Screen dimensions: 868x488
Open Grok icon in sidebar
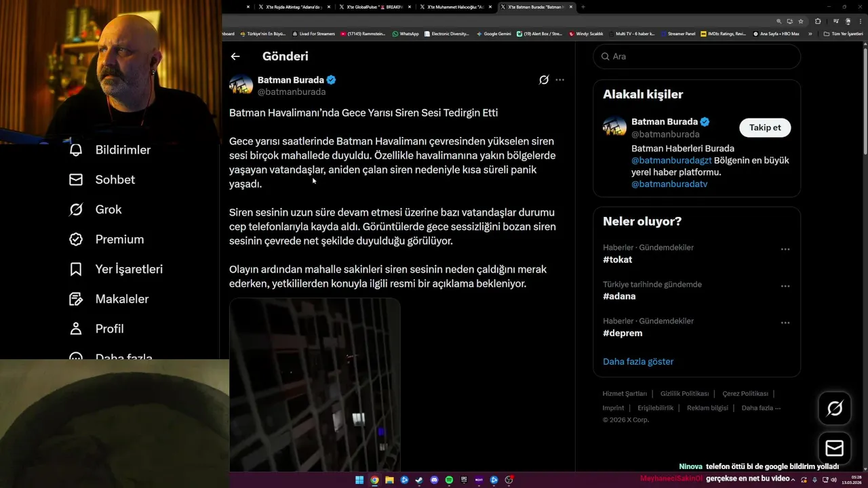(76, 209)
